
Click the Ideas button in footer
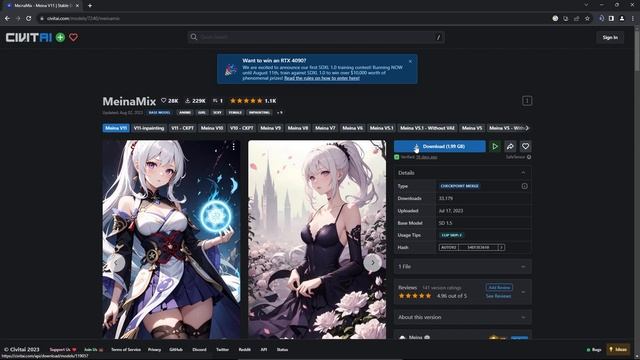618,349
